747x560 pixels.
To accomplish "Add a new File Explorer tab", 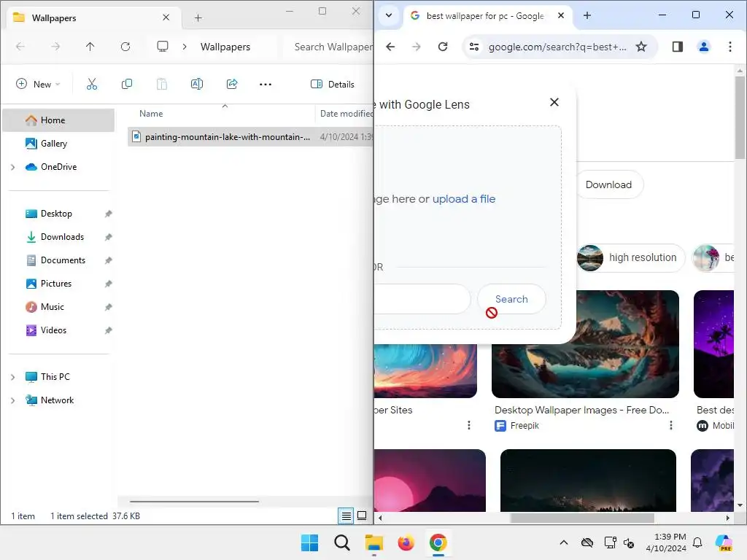I will 198,18.
